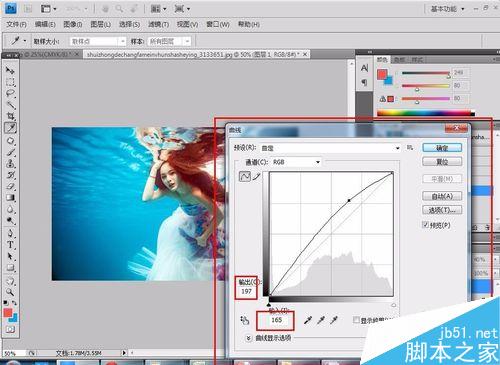Pick the white point eyedropper in Curves
500x365 pixels.
(334, 320)
